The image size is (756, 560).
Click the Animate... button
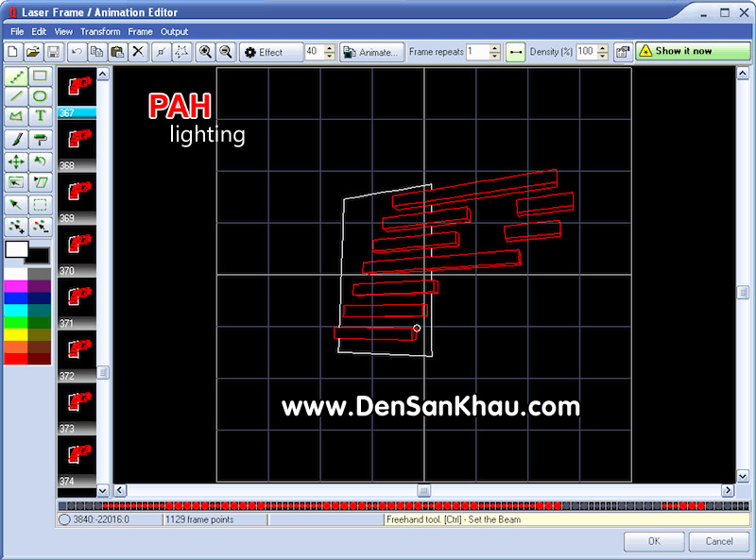(x=372, y=52)
